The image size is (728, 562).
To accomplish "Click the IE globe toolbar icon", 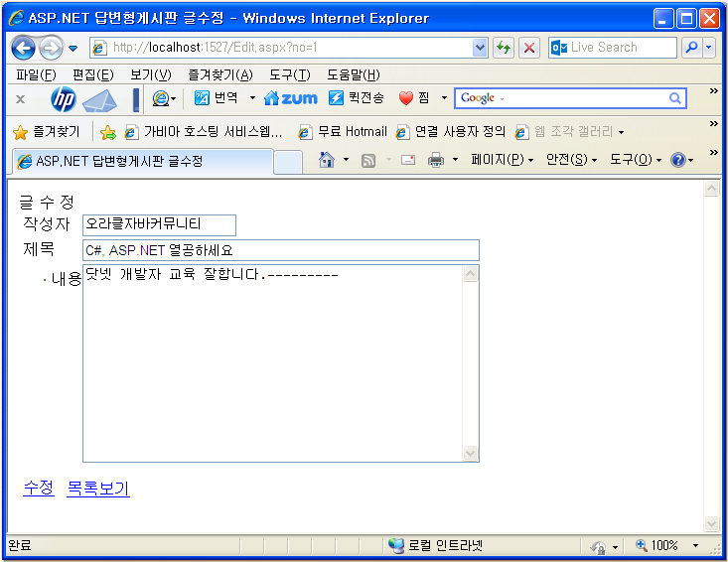I will tap(161, 98).
